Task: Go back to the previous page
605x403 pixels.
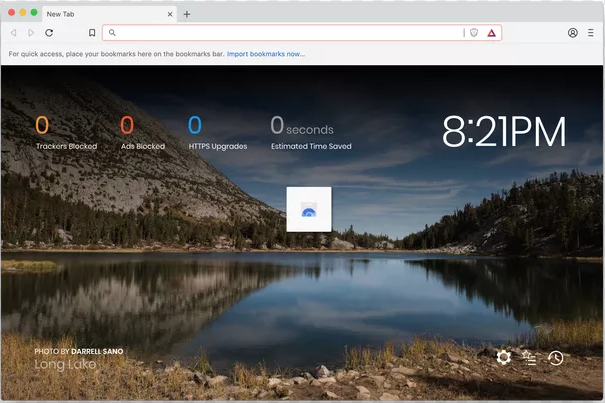Action: pyautogui.click(x=14, y=33)
